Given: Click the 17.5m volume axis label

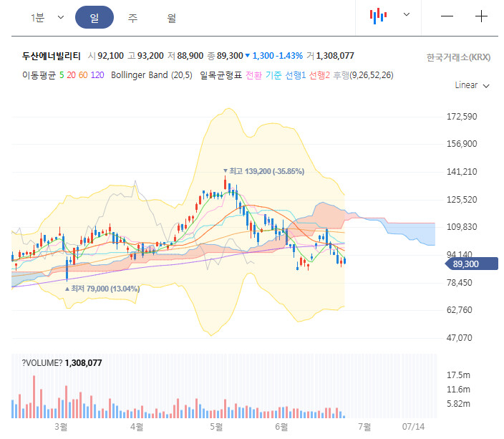Looking at the screenshot, I should (x=458, y=375).
